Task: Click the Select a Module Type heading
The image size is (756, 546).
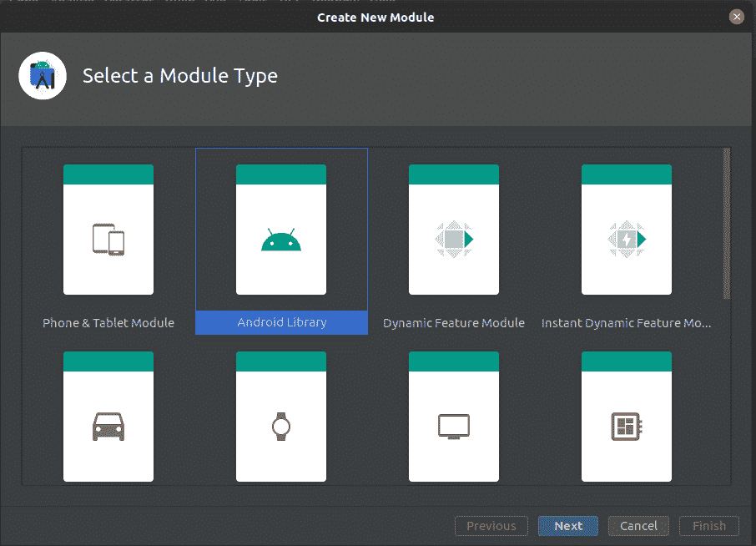Action: pos(180,77)
